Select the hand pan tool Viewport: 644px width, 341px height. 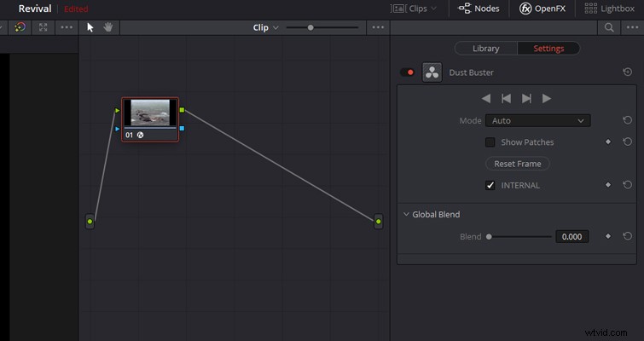(108, 27)
